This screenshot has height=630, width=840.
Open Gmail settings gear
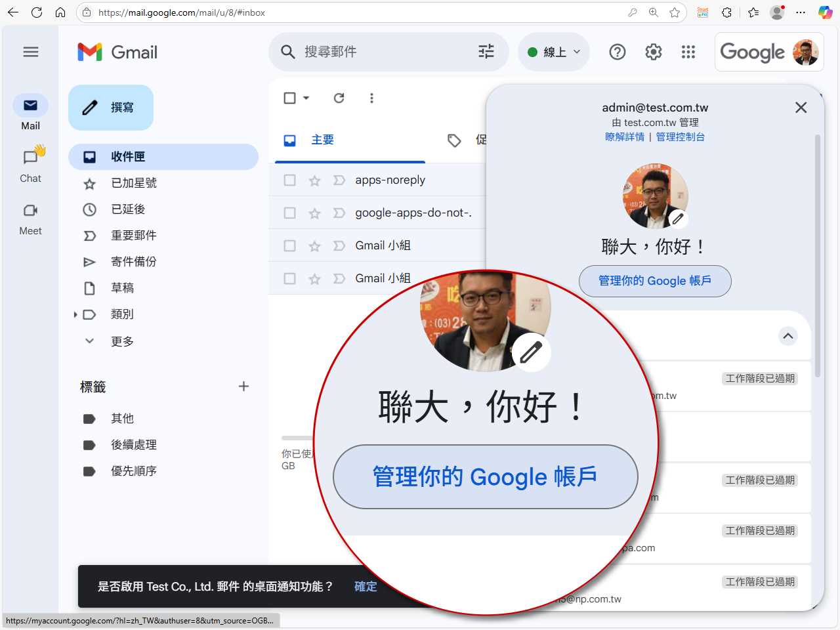[654, 52]
